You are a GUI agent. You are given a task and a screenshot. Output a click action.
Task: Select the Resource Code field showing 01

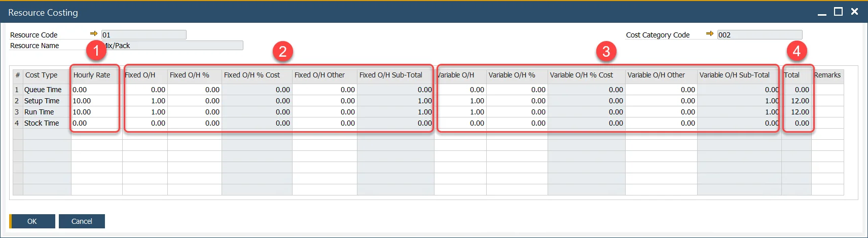pyautogui.click(x=143, y=34)
